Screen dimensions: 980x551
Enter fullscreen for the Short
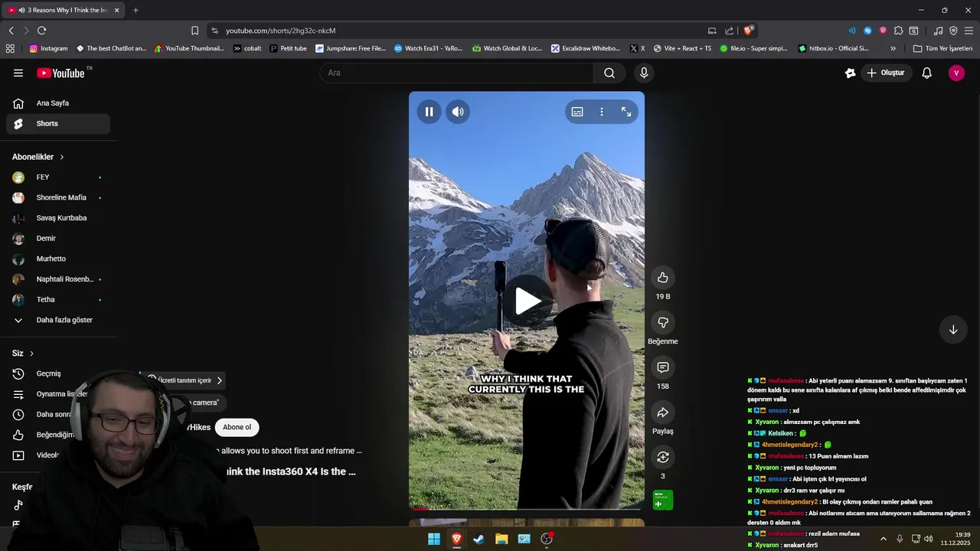pos(626,112)
